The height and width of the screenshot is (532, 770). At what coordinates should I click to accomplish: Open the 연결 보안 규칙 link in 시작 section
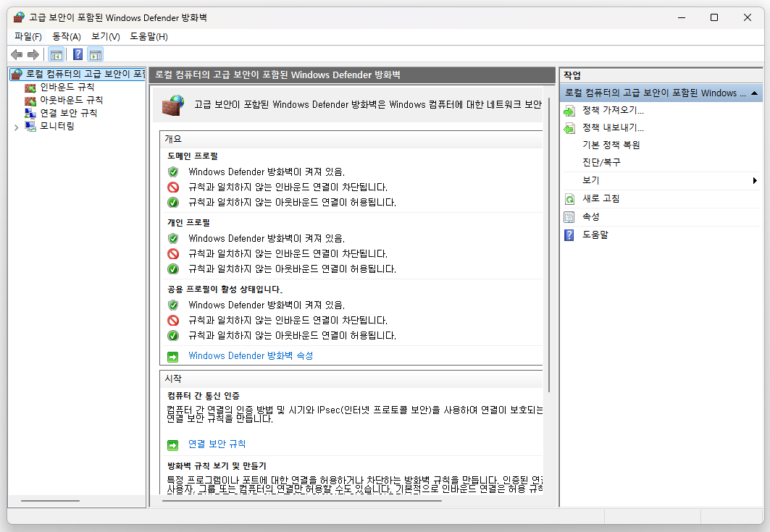[217, 444]
